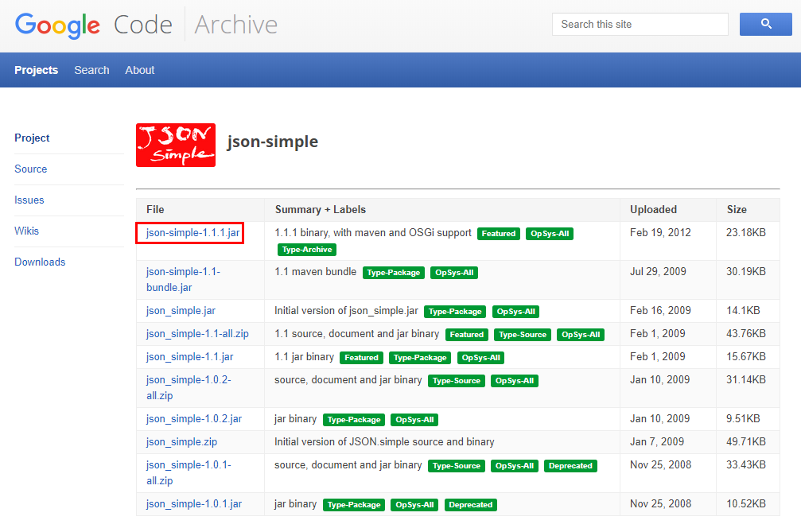801x532 pixels.
Task: Click the Size column header
Action: tap(737, 209)
